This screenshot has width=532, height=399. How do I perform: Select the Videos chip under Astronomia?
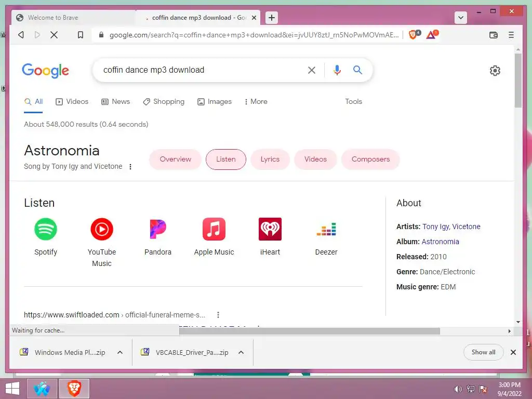click(x=315, y=159)
